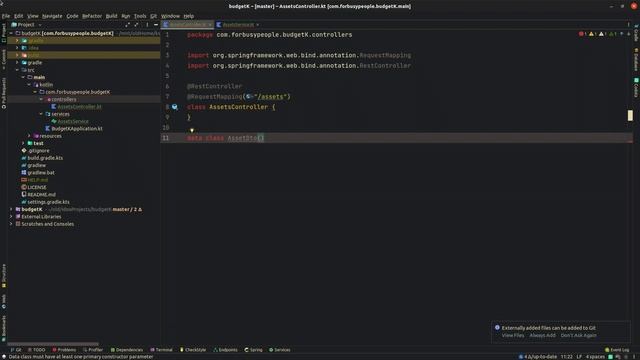The image size is (640, 360).
Task: Click the URL globe icon inside RequestMapping annotation
Action: pos(249,97)
